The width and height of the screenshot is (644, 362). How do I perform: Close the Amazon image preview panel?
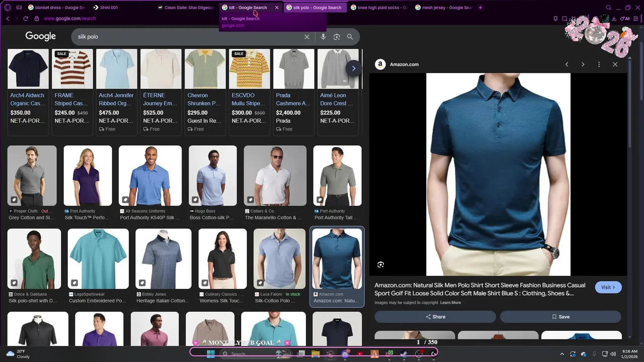click(615, 64)
